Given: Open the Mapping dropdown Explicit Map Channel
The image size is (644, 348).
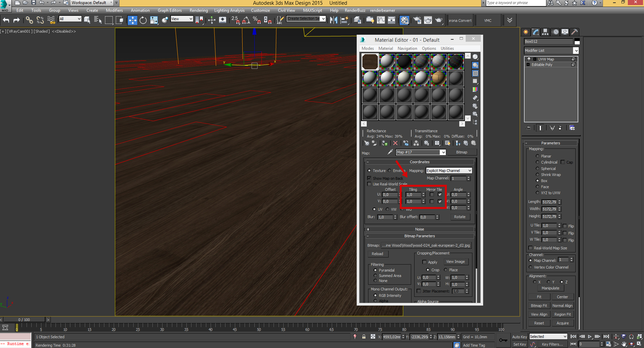Looking at the screenshot, I should point(449,171).
